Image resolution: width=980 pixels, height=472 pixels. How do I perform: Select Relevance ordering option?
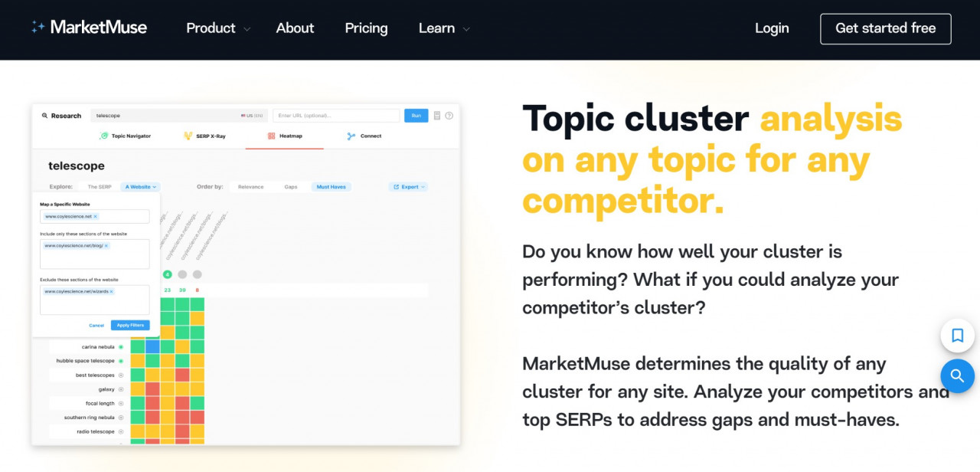(250, 187)
